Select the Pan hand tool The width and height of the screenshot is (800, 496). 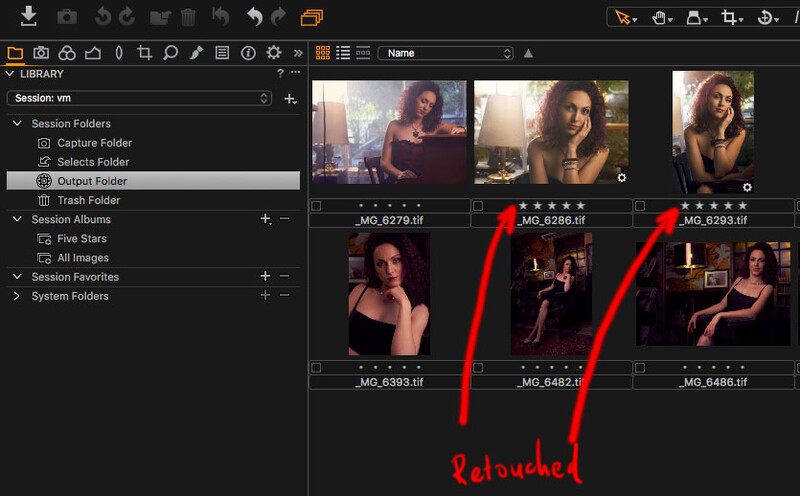point(661,18)
